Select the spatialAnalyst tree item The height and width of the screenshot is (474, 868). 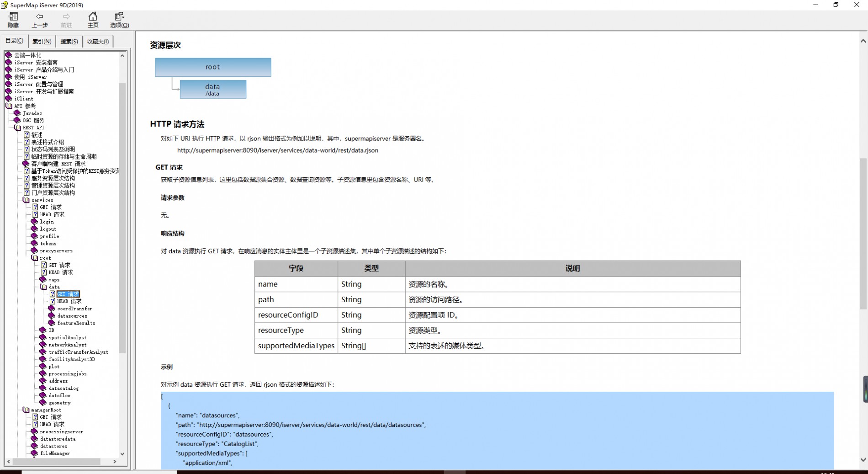68,338
